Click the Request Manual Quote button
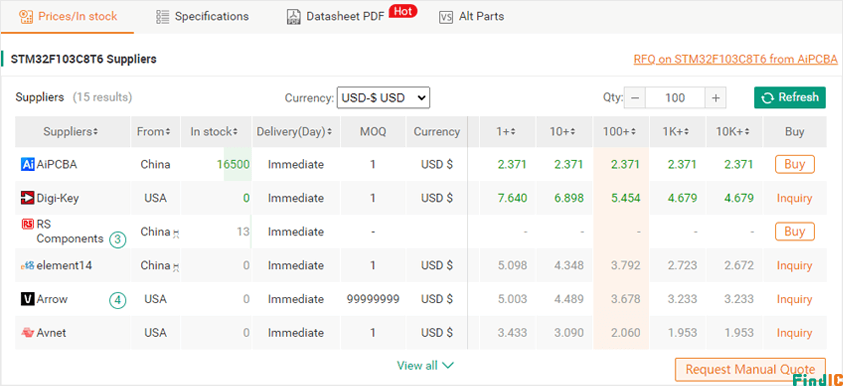Screen dimensions: 843x386 click(x=750, y=369)
